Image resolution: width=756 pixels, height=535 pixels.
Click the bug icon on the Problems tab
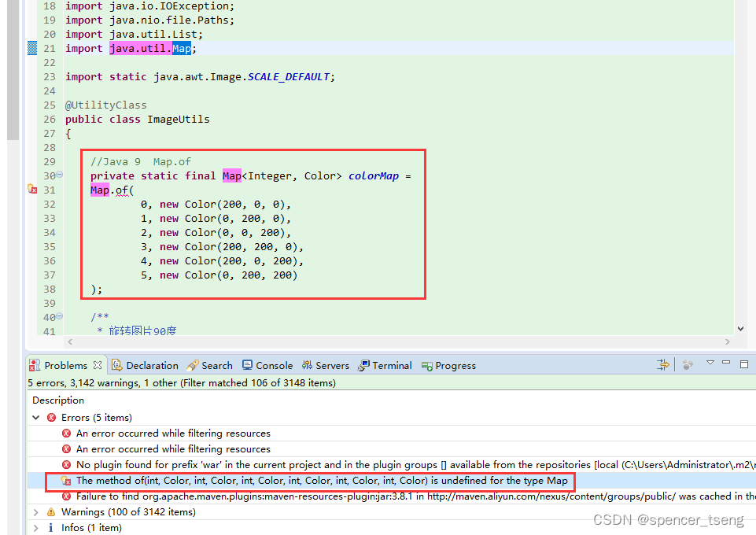[33, 364]
